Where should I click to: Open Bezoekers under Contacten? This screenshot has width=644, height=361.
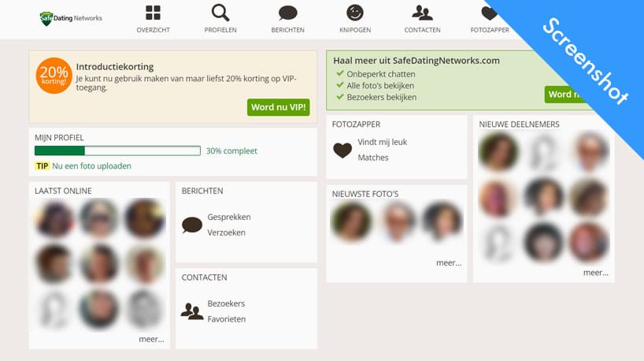coord(226,303)
